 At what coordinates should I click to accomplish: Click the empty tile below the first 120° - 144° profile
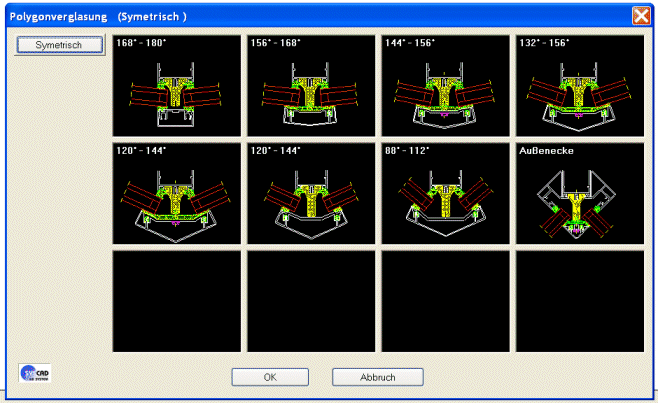coord(177,302)
